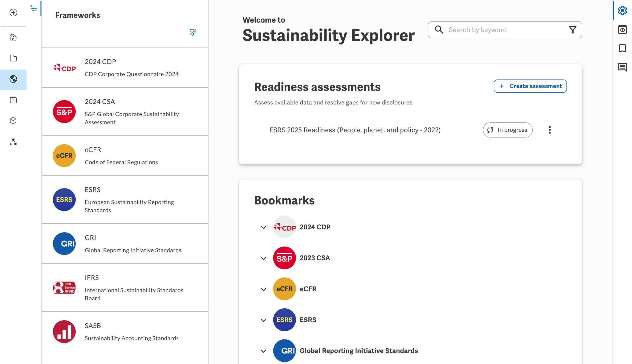Open the comments panel icon
632x364 pixels.
coord(622,67)
